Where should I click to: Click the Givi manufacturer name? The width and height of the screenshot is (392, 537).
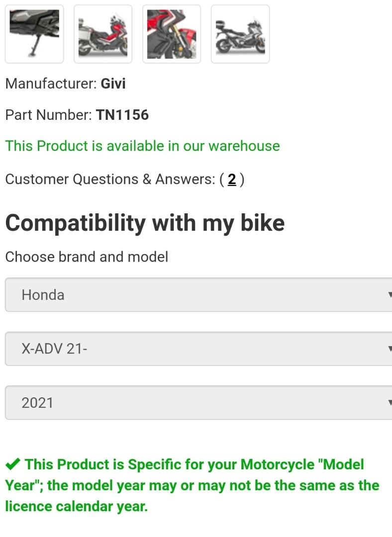point(113,84)
